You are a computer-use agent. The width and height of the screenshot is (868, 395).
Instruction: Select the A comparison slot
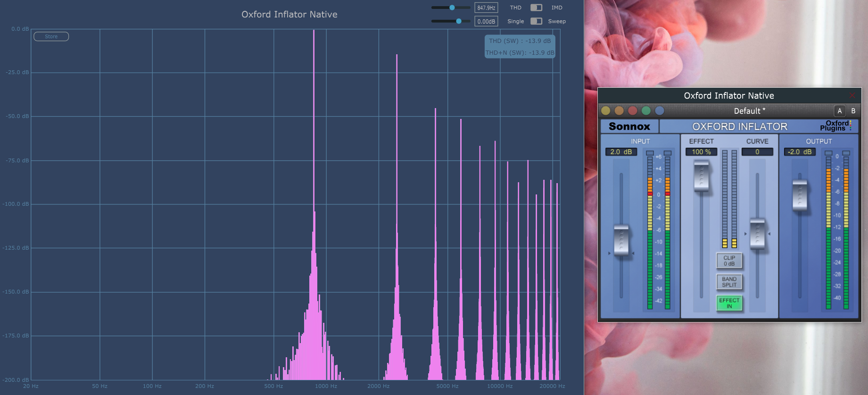click(840, 111)
